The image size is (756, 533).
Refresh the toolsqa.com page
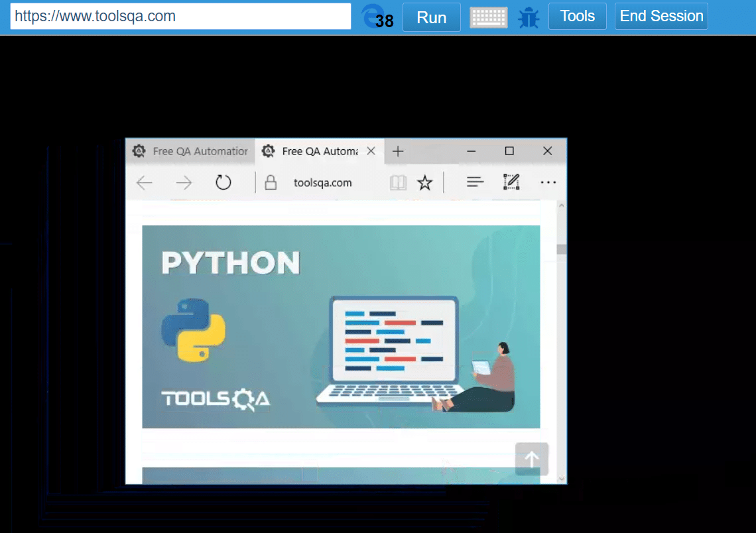point(223,182)
